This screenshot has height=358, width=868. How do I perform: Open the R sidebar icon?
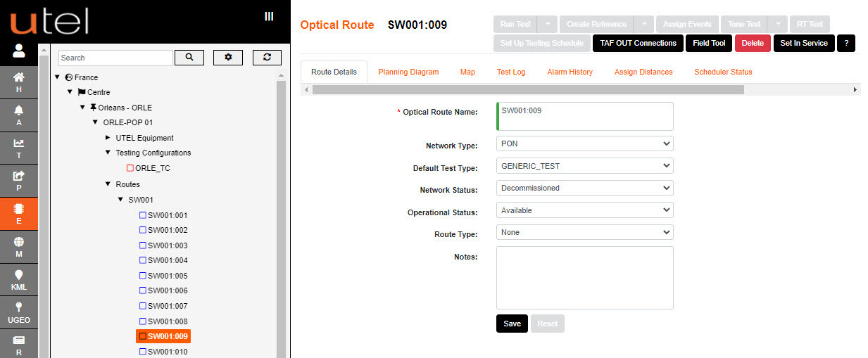pos(19,345)
